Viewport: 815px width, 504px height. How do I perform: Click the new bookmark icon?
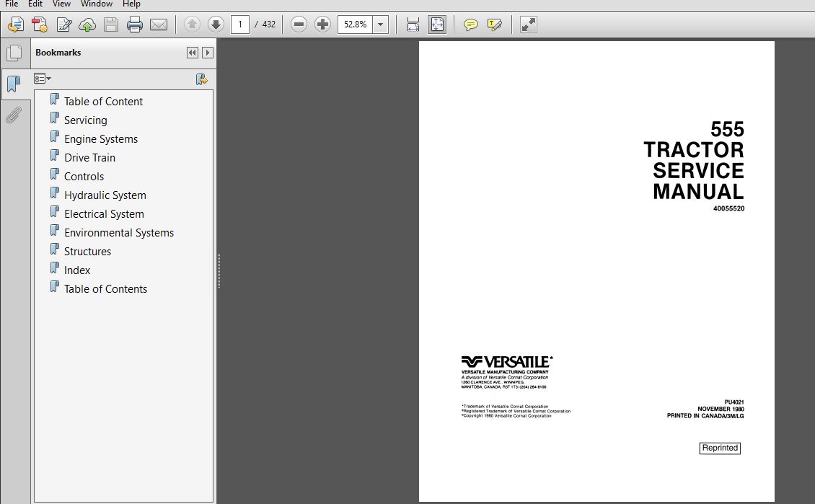pyautogui.click(x=202, y=79)
